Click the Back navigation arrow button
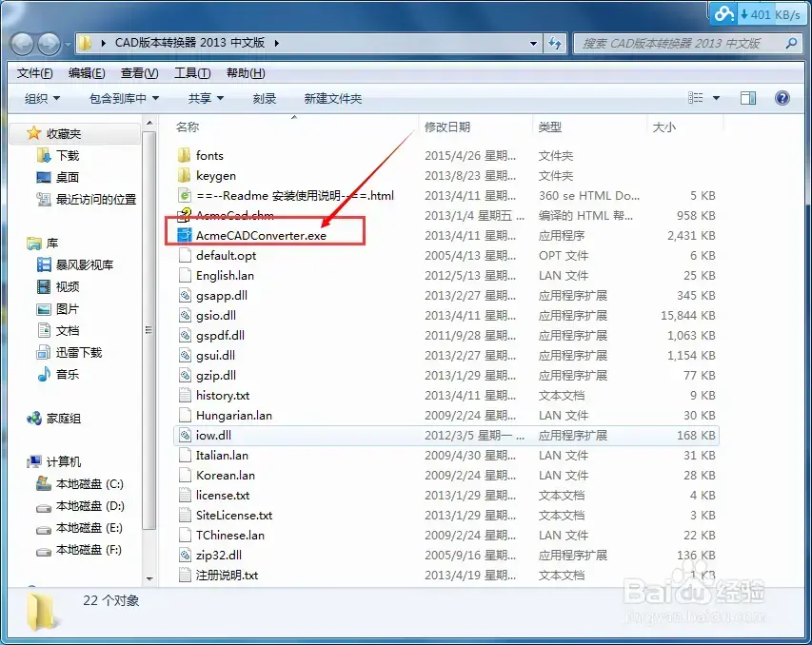This screenshot has width=812, height=645. [x=23, y=44]
